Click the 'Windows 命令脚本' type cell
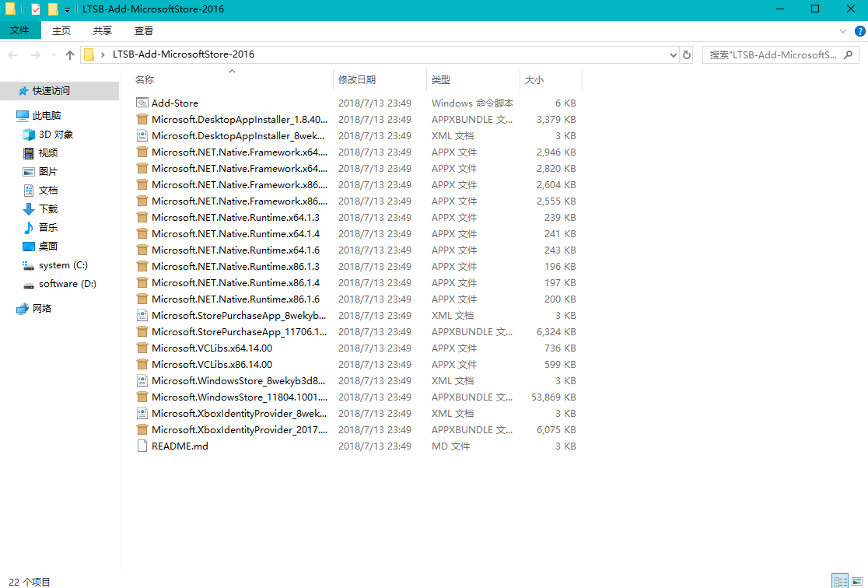This screenshot has width=868, height=588. (x=472, y=103)
